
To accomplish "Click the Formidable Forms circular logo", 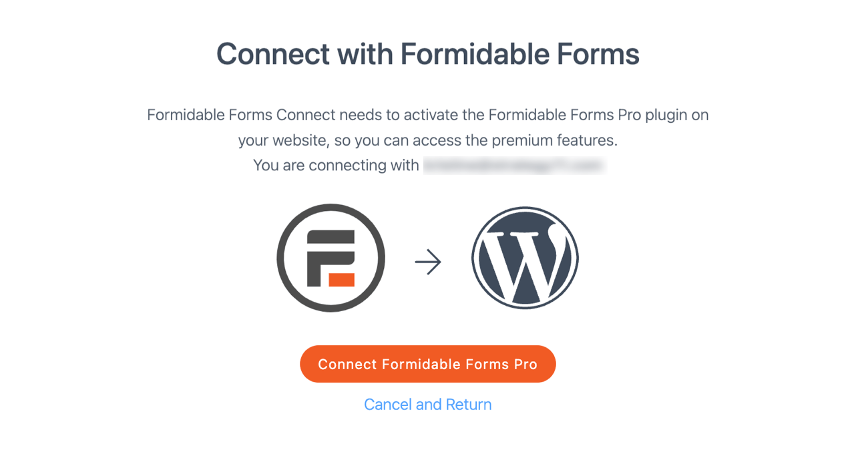I will coord(331,258).
